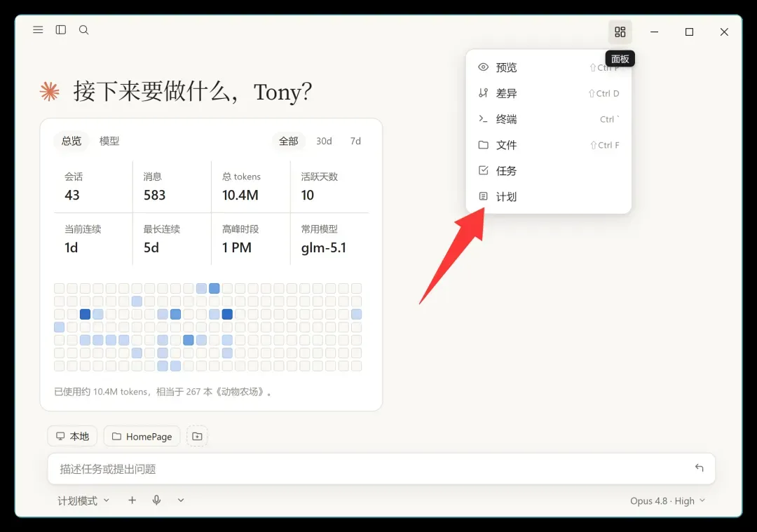Click the token usage summary text

pos(163,392)
